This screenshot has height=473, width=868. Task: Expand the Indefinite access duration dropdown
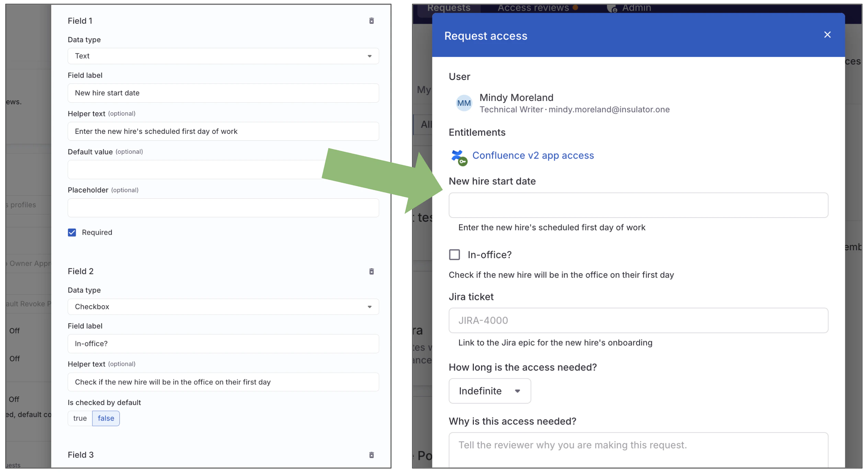point(490,391)
